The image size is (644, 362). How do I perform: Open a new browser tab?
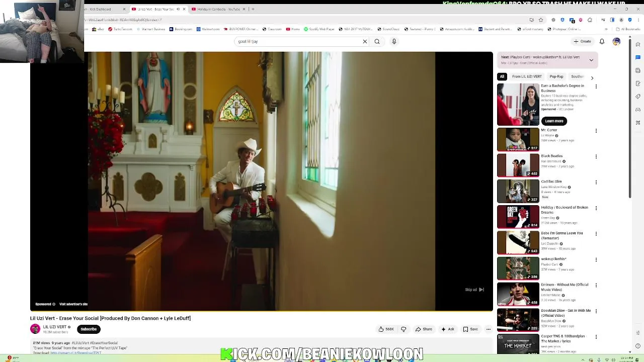point(253,9)
